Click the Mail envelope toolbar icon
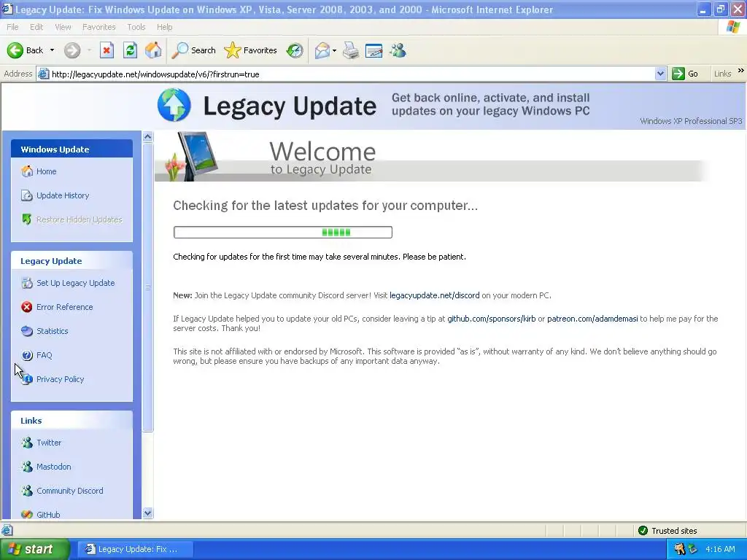The image size is (747, 560). point(322,50)
